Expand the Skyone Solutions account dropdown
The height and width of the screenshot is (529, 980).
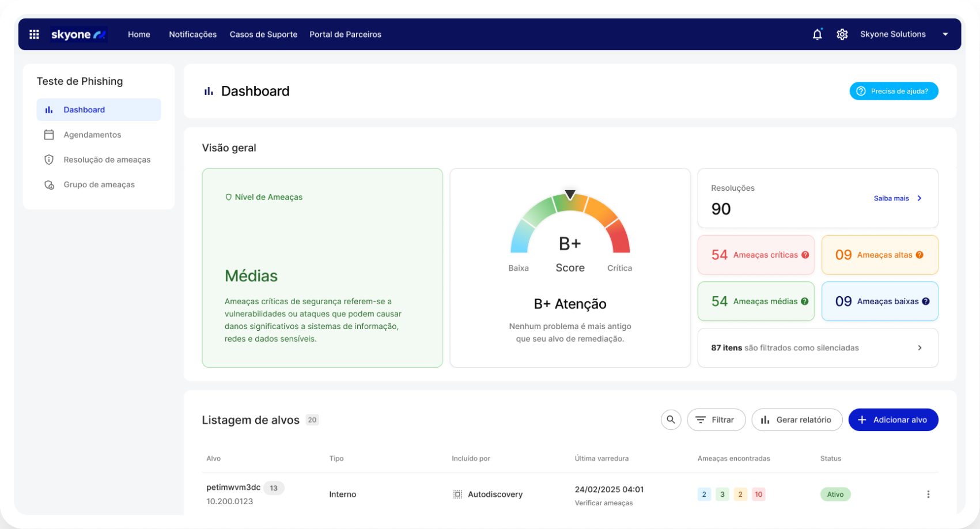[x=945, y=34]
